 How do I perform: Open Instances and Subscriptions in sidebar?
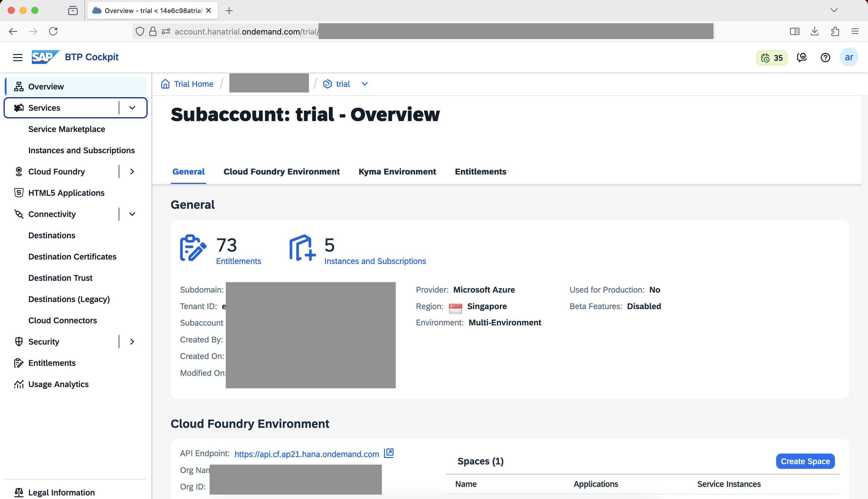(x=81, y=151)
